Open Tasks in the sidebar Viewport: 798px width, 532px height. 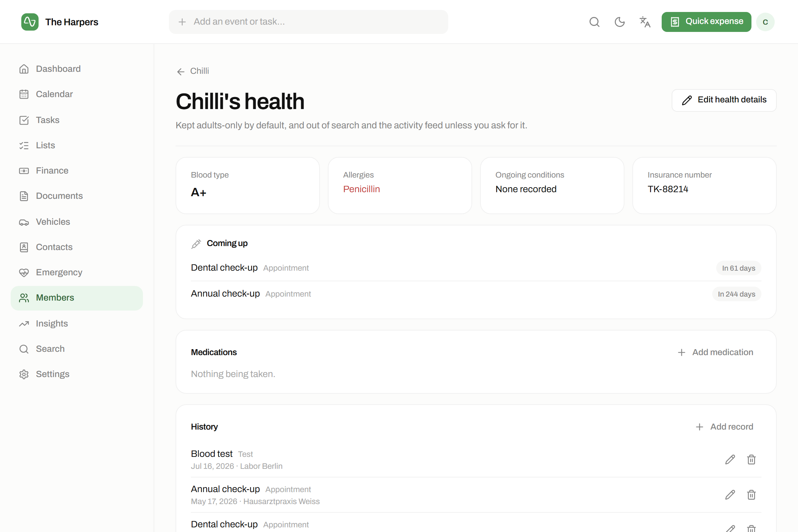77,120
